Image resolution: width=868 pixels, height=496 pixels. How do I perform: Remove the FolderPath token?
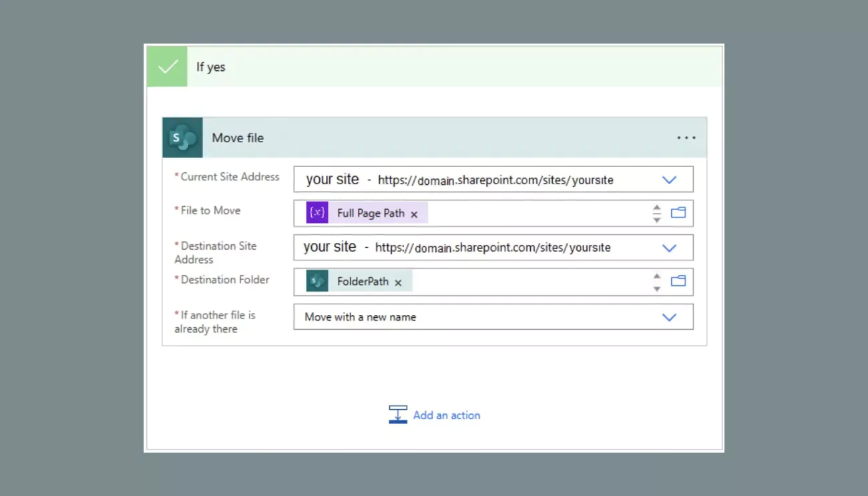(x=398, y=282)
